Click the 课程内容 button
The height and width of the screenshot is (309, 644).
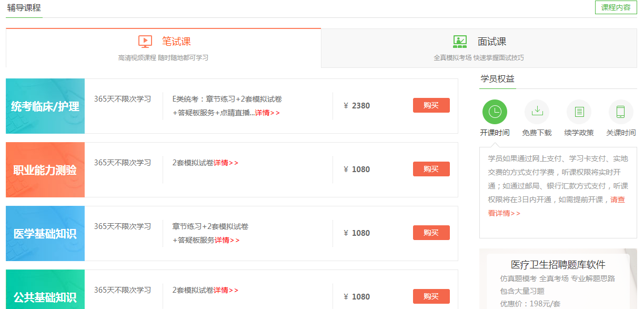tap(616, 7)
